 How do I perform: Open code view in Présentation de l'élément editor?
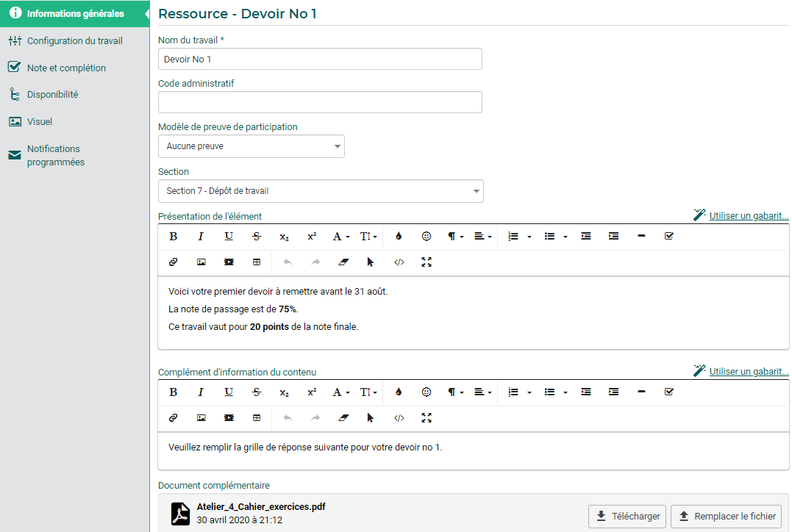click(x=399, y=262)
